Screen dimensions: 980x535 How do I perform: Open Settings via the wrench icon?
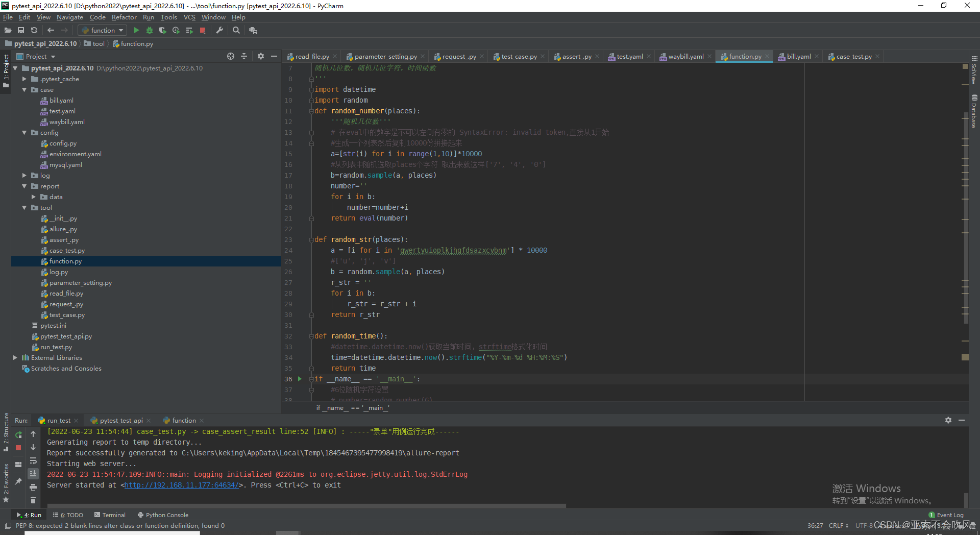point(219,31)
